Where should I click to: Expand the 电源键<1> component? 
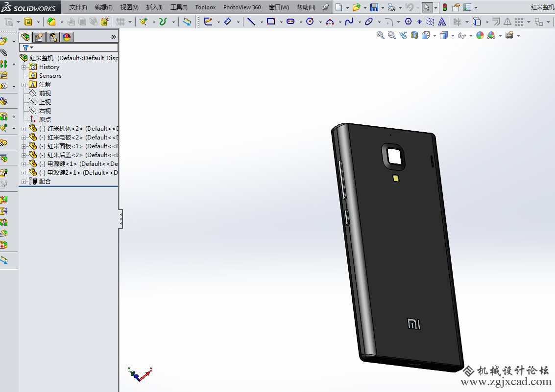[24, 164]
